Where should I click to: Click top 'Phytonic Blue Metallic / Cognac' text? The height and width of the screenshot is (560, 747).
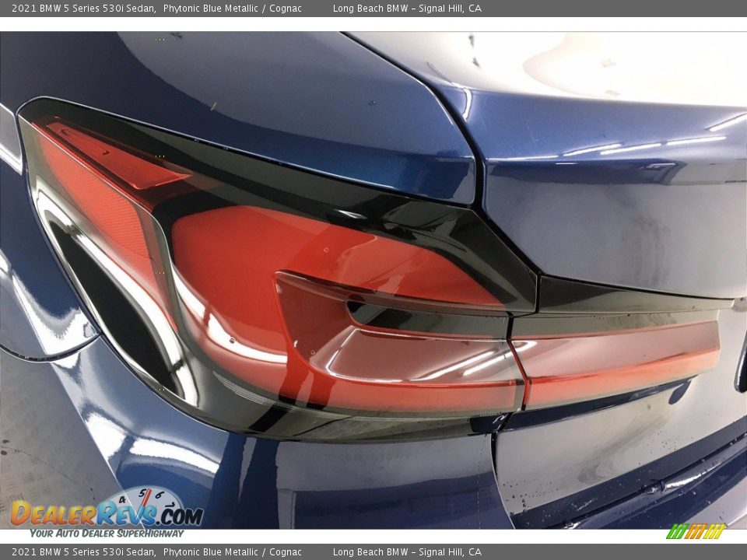tap(232, 9)
